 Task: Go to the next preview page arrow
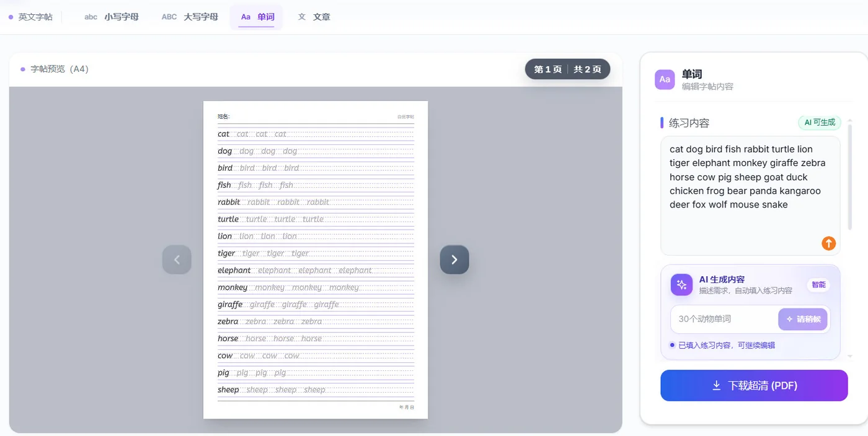tap(454, 259)
